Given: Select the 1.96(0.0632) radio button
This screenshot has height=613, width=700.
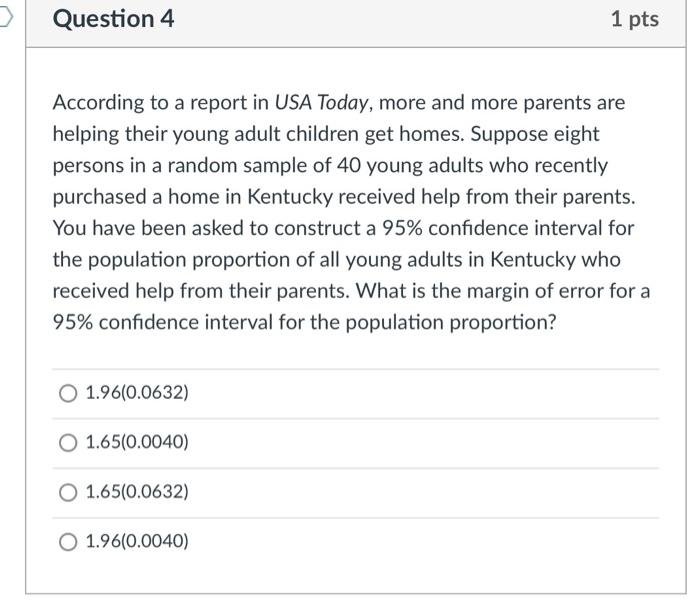Looking at the screenshot, I should tap(68, 394).
